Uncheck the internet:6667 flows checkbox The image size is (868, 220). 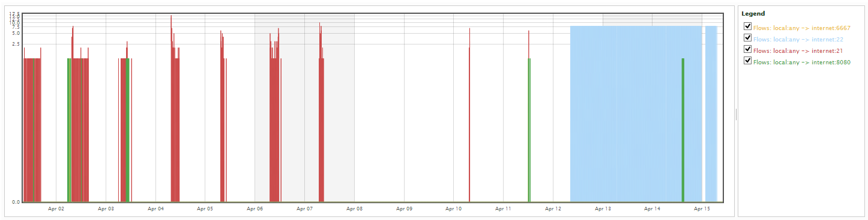pos(747,26)
